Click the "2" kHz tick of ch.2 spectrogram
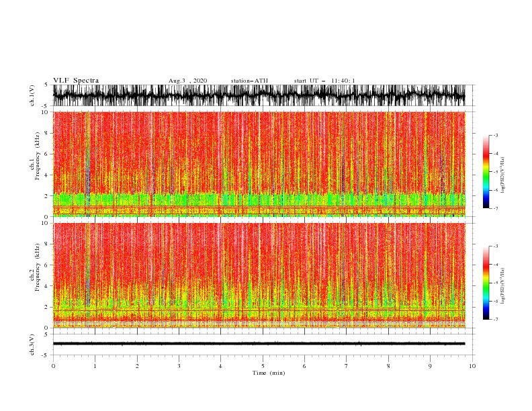 tap(47, 307)
